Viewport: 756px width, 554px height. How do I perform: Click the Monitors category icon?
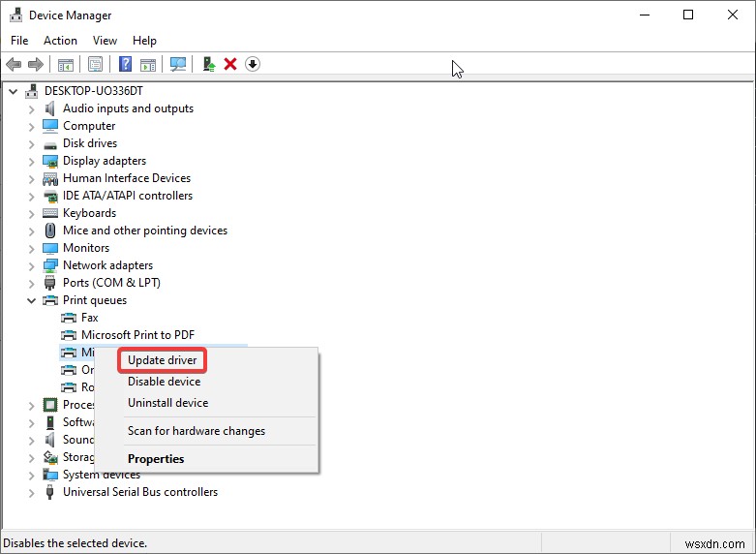click(x=50, y=248)
